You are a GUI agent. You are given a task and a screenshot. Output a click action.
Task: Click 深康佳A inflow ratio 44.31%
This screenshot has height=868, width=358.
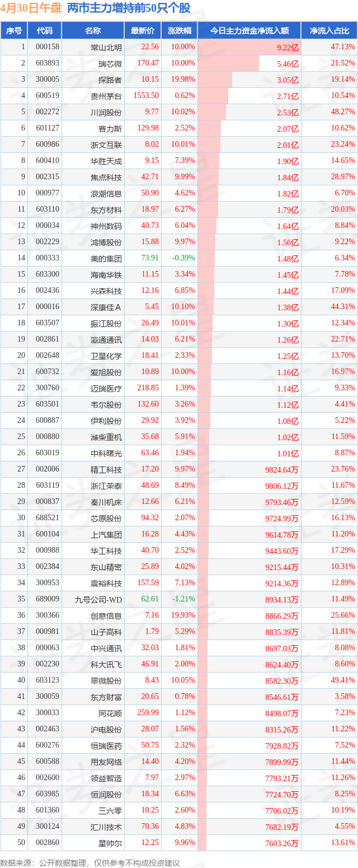click(x=343, y=307)
